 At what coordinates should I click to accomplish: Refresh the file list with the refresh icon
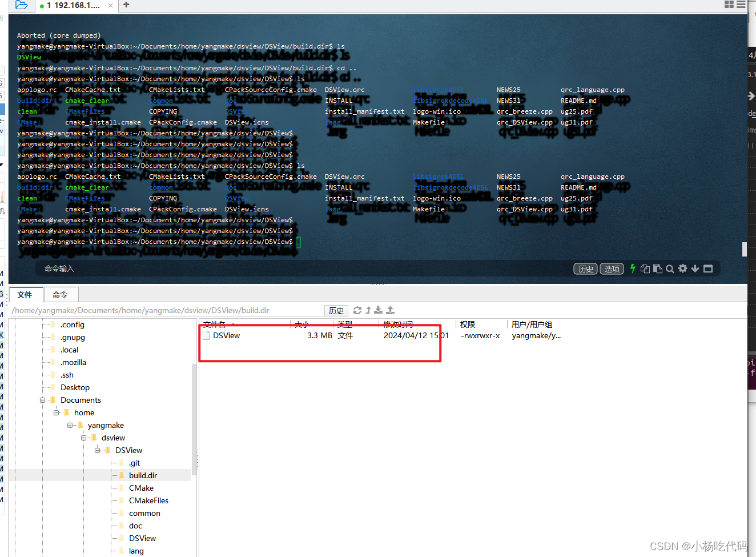[x=357, y=310]
